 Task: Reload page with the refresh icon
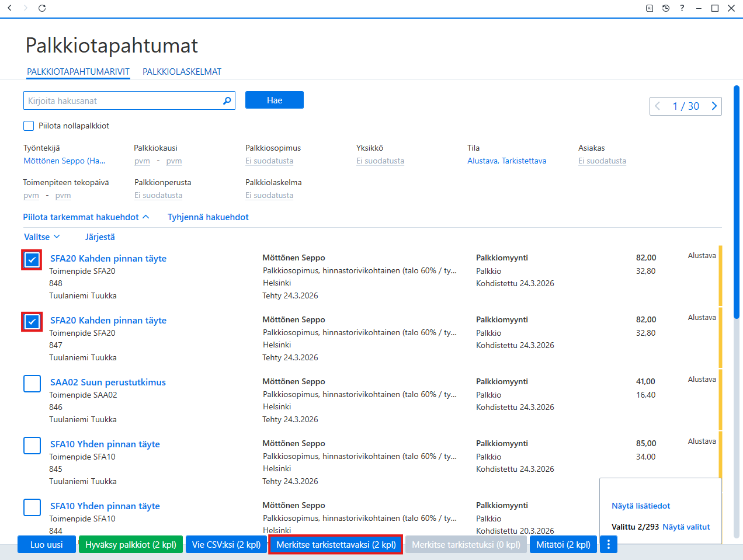tap(42, 8)
